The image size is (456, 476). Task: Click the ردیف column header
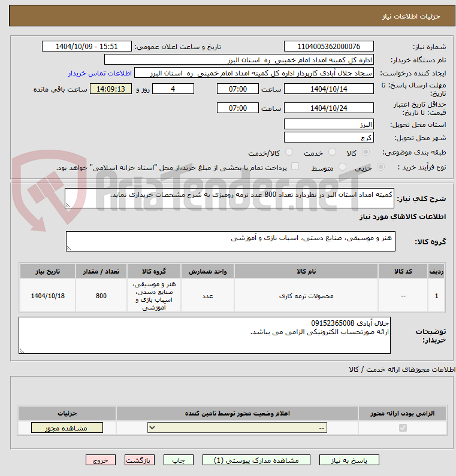click(436, 271)
